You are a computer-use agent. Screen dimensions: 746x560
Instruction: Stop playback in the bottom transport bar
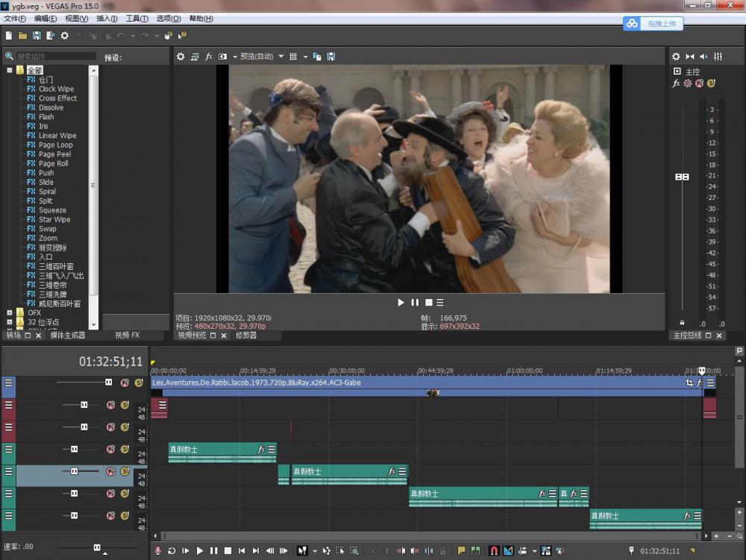click(228, 550)
